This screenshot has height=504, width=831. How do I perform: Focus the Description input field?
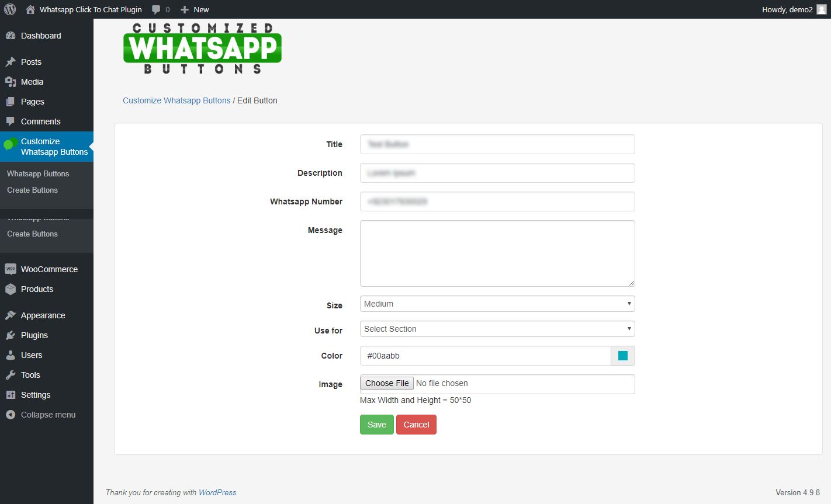click(497, 173)
